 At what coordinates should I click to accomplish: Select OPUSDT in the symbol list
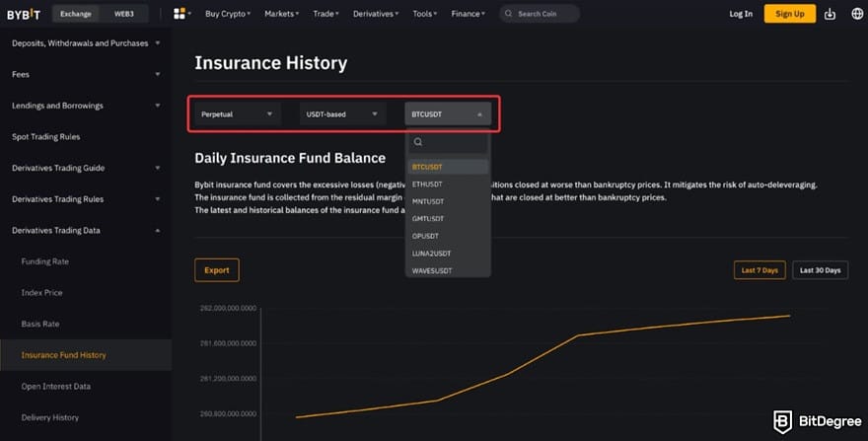point(448,236)
